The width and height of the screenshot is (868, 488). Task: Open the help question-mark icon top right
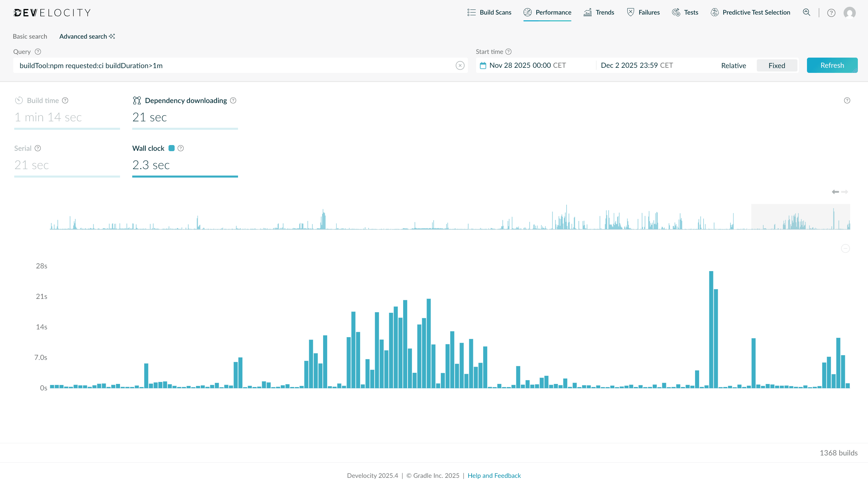831,13
